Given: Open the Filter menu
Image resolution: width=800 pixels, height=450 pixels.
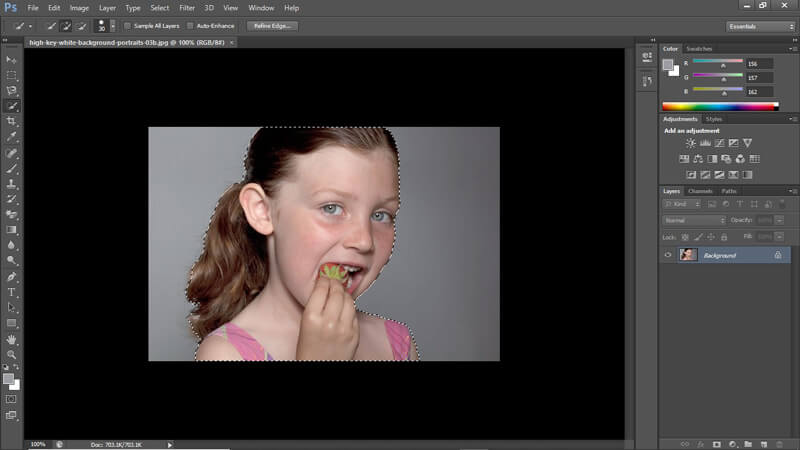Looking at the screenshot, I should click(x=187, y=8).
